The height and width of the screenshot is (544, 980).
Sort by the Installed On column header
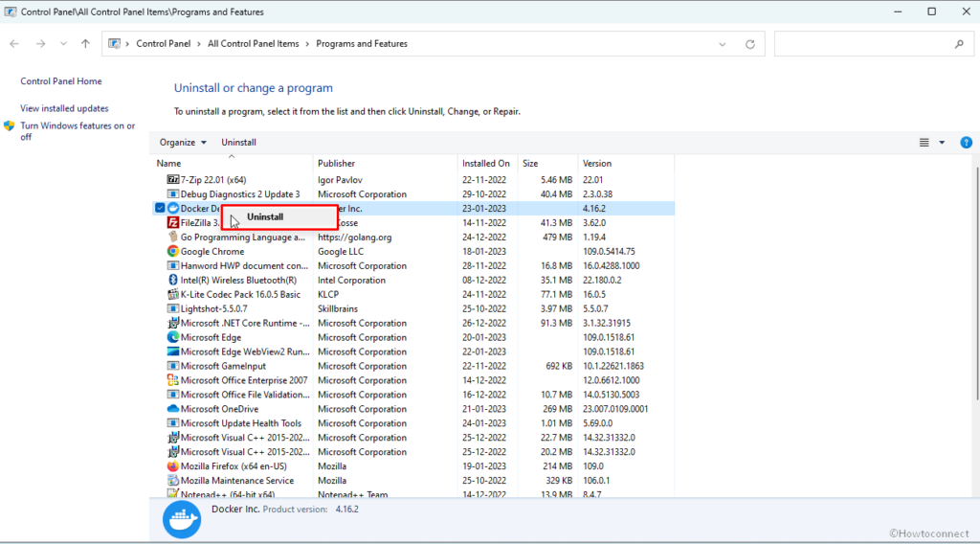click(x=487, y=163)
